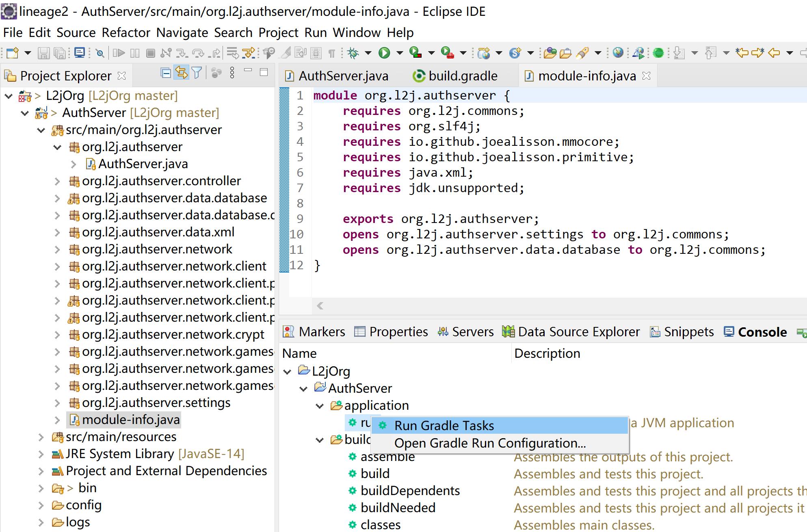The image size is (807, 532).
Task: Open the Navigate menu
Action: tap(182, 32)
